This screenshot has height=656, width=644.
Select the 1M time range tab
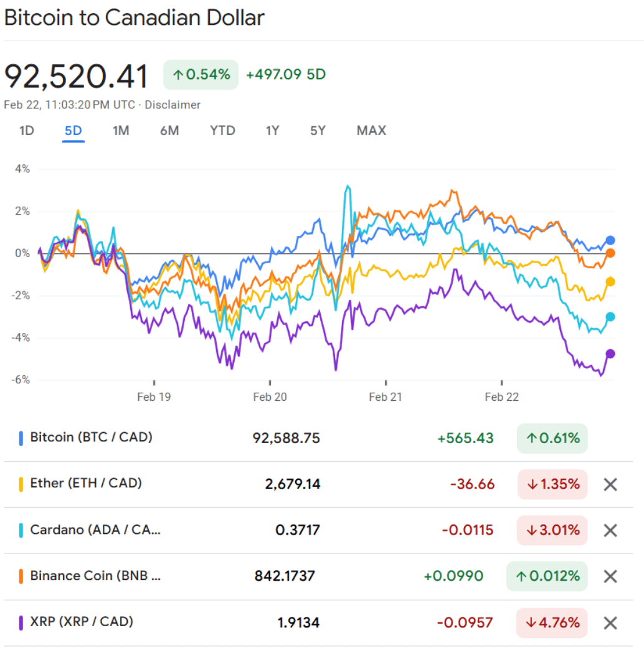pos(120,131)
